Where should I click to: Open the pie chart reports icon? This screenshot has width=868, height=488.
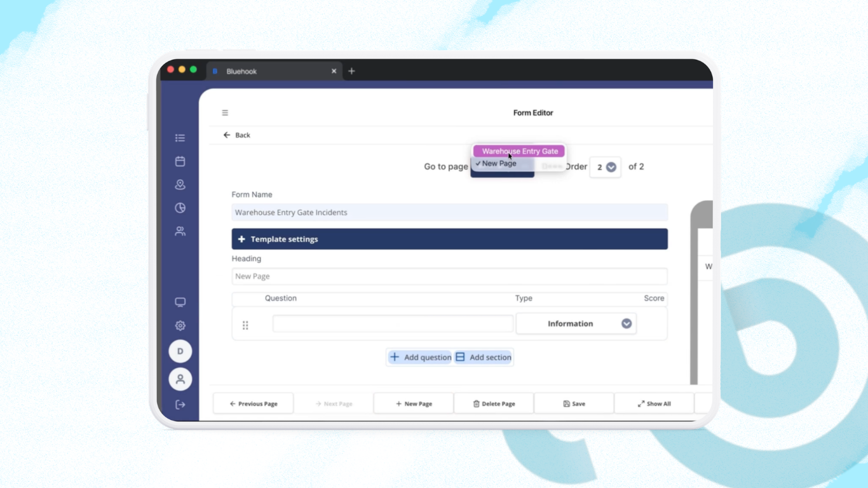[180, 208]
